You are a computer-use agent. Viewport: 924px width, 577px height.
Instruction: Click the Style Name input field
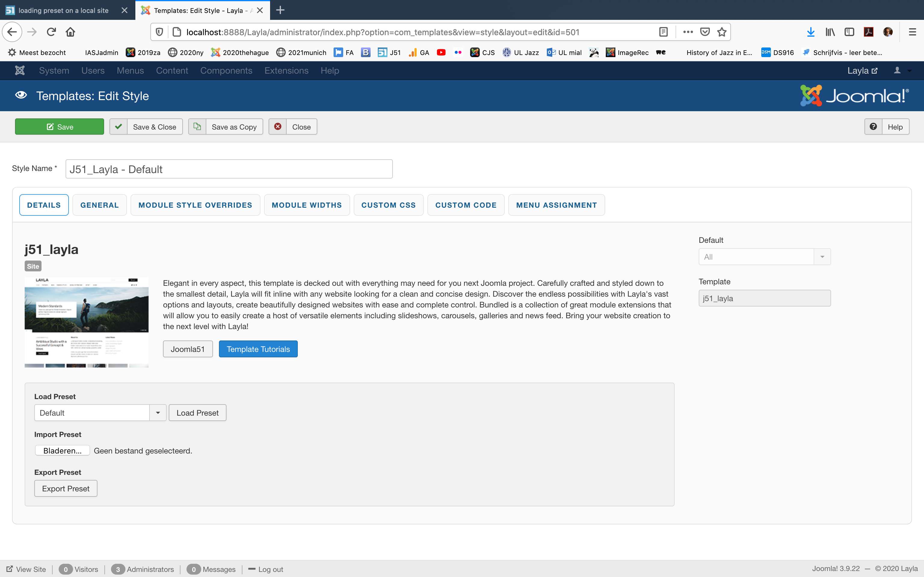[229, 169]
